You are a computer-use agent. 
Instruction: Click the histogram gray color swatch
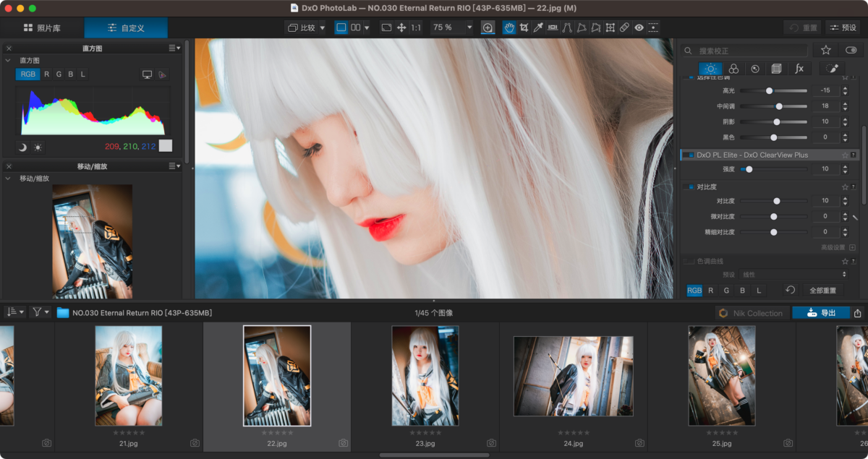166,145
